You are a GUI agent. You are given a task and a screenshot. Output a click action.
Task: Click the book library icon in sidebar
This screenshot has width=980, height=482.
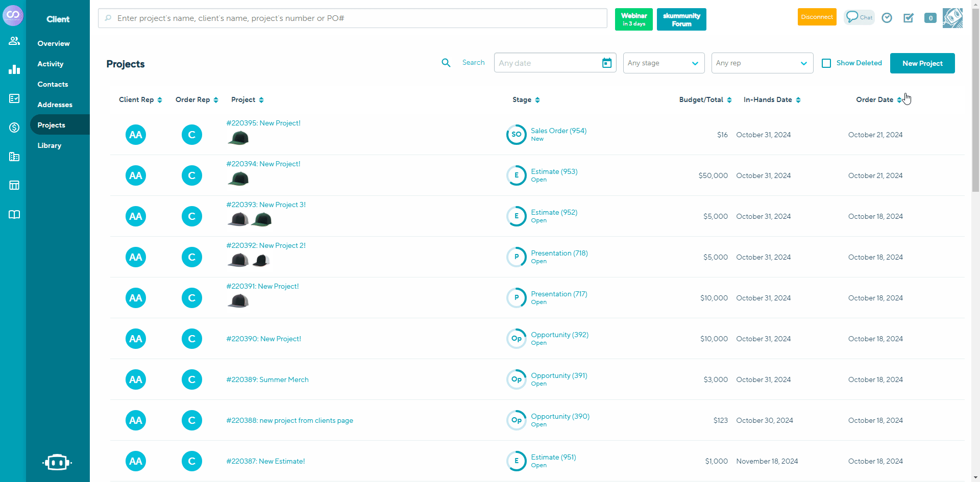[x=14, y=214]
